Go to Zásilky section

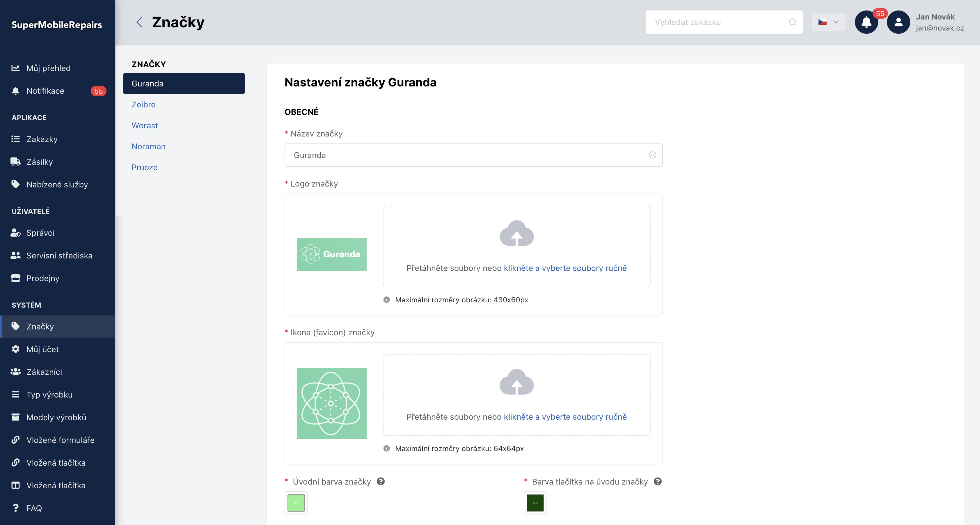57,162
